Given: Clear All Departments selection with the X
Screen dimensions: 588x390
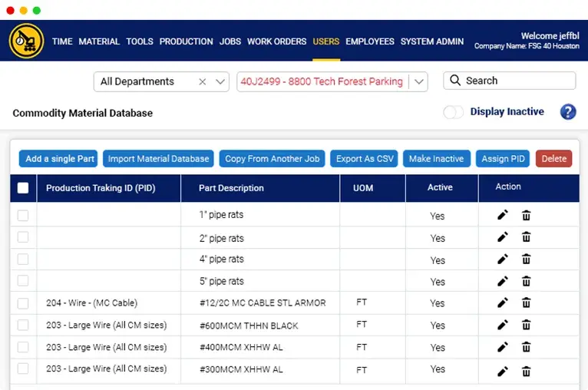Looking at the screenshot, I should click(202, 81).
